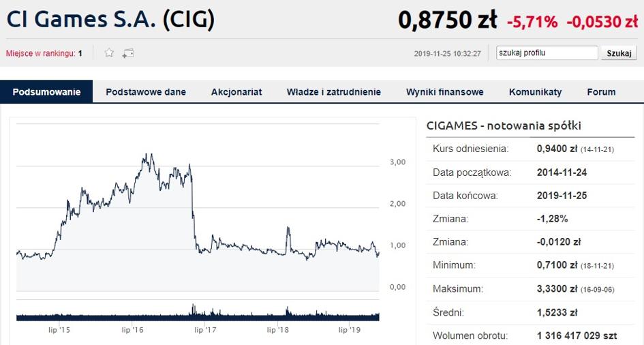
Task: Go to the Komunikaty tab
Action: [x=535, y=92]
